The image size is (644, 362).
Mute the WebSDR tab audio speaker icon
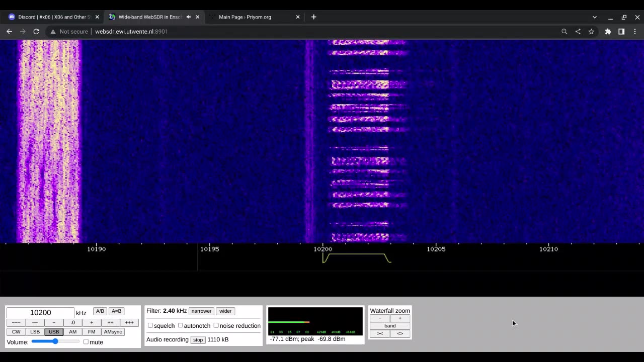tap(189, 17)
